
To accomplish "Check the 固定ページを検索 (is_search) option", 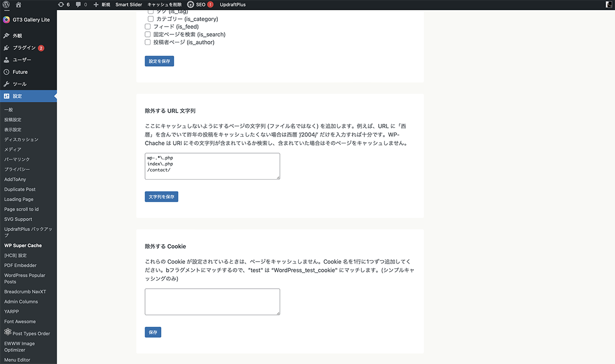I will (x=148, y=34).
